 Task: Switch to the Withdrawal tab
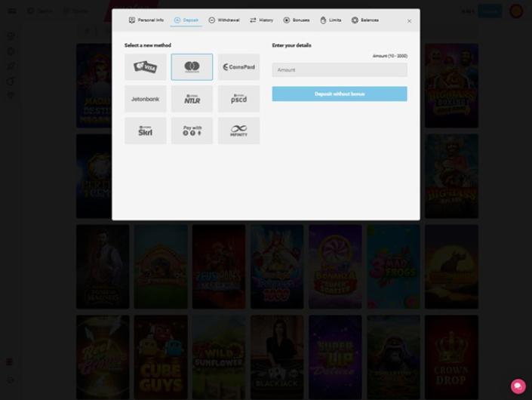pos(223,20)
